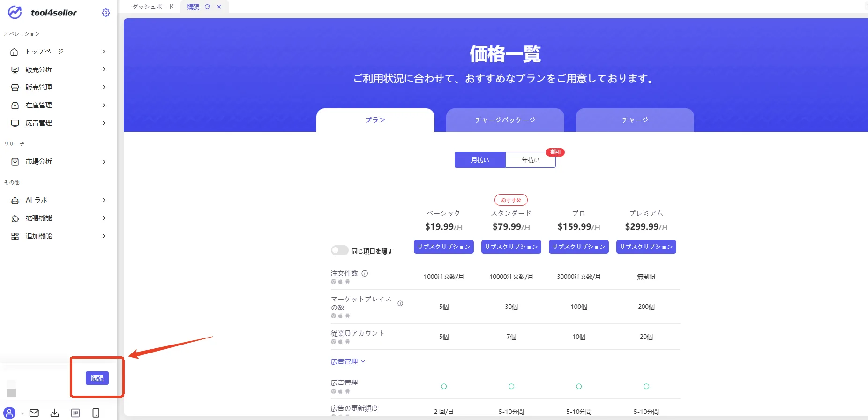Select the プラン tab

375,120
